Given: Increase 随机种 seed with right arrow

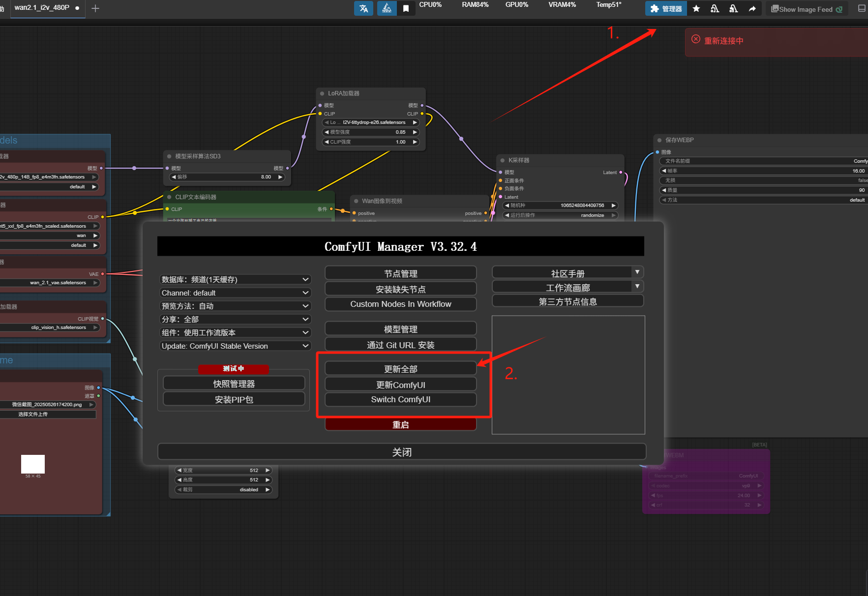Looking at the screenshot, I should pyautogui.click(x=613, y=206).
